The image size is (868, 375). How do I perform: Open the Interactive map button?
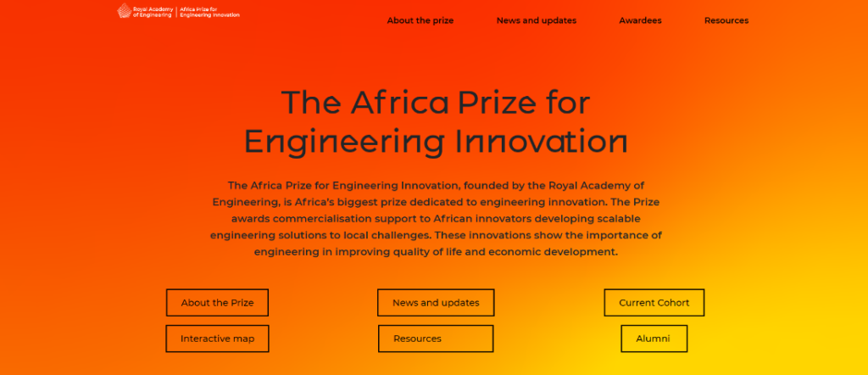217,339
